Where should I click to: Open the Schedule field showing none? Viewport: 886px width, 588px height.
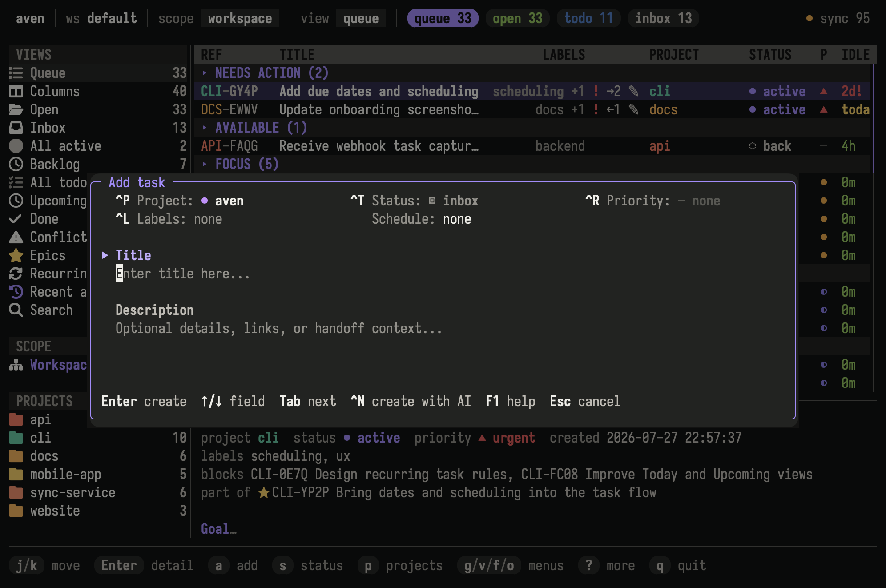pos(421,219)
